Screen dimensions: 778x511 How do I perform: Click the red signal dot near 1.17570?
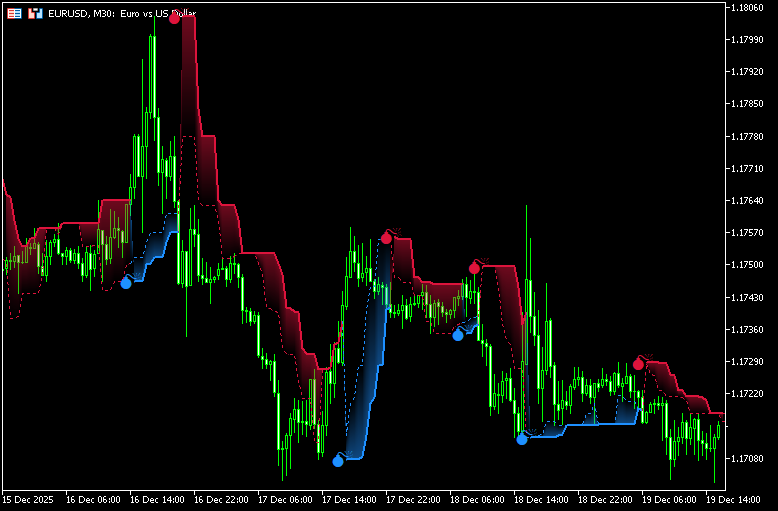(386, 238)
